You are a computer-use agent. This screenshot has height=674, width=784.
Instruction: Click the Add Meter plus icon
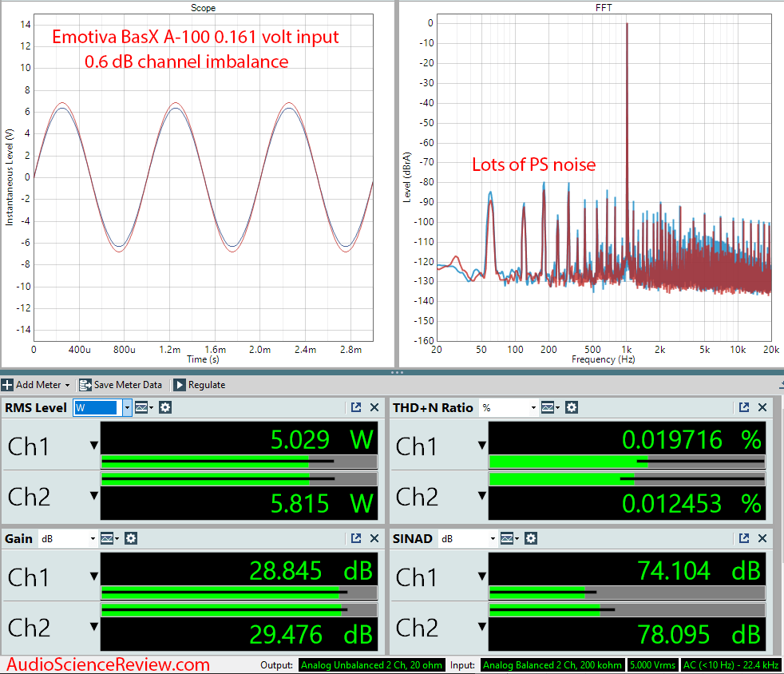click(x=7, y=385)
